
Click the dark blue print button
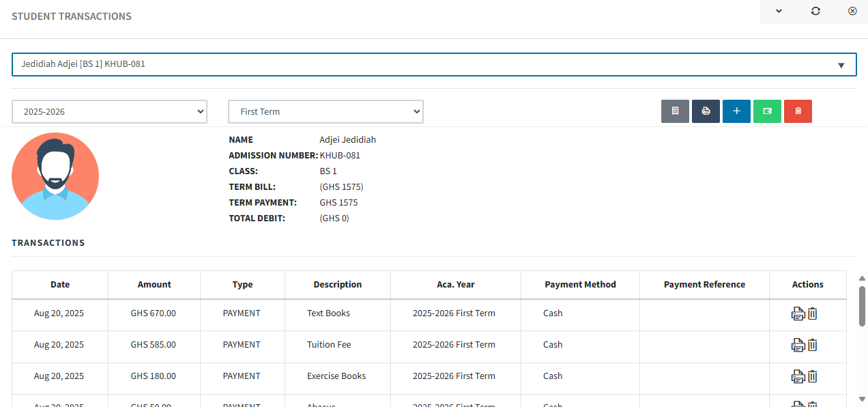706,111
